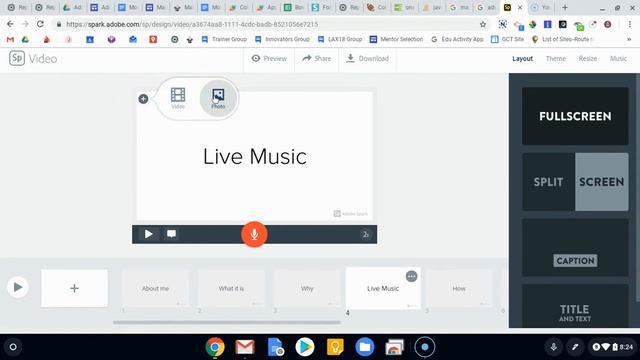Switch to the Music tab

(x=618, y=58)
